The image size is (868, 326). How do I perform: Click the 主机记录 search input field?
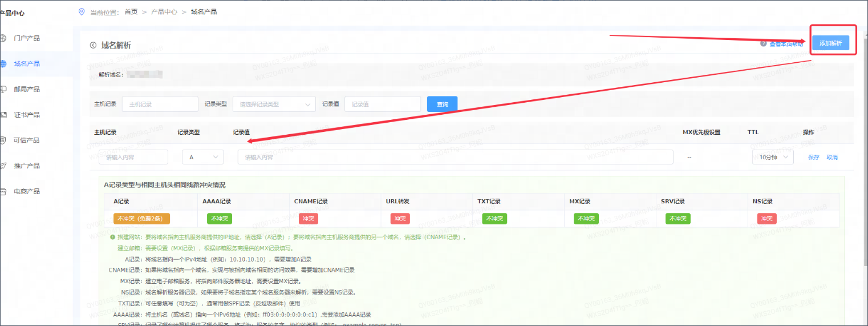pos(160,104)
